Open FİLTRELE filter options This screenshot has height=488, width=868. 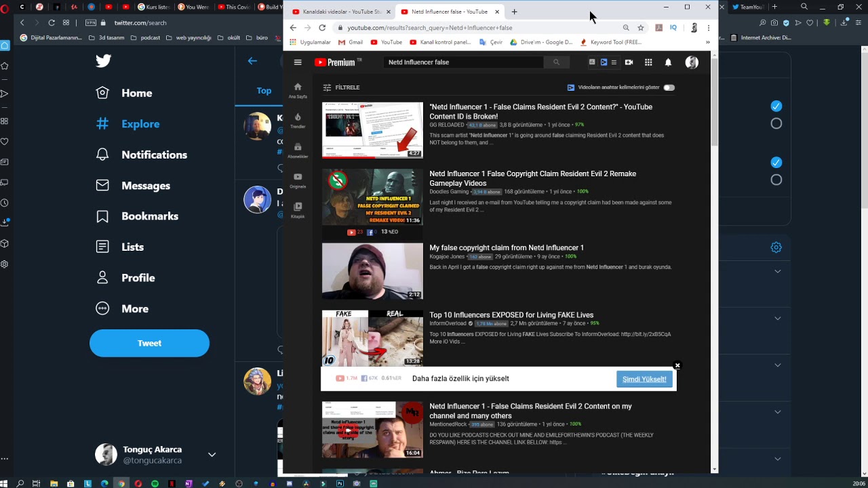341,87
